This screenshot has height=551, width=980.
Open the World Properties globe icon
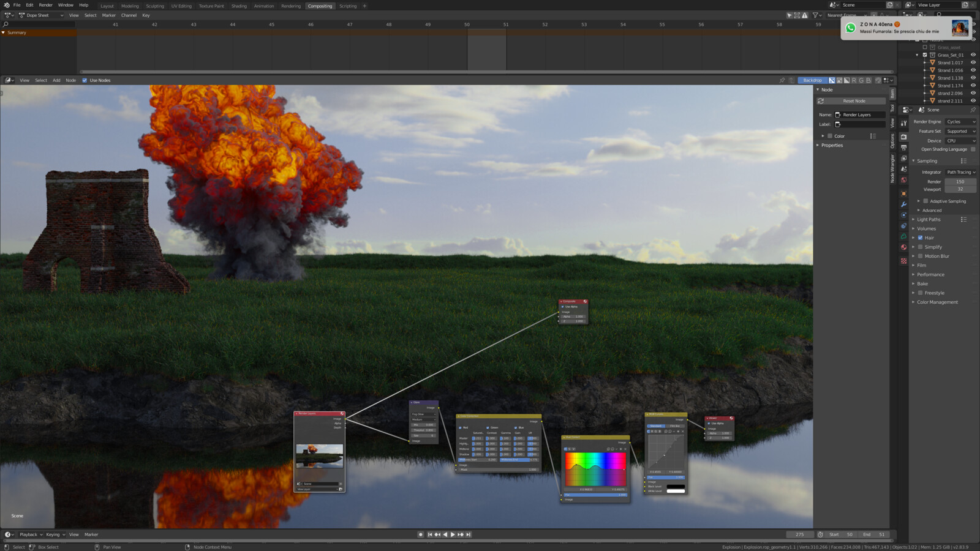[x=903, y=178]
